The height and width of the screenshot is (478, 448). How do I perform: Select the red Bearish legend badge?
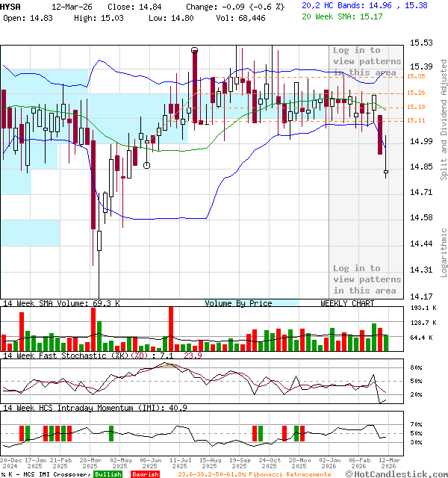coord(144,474)
